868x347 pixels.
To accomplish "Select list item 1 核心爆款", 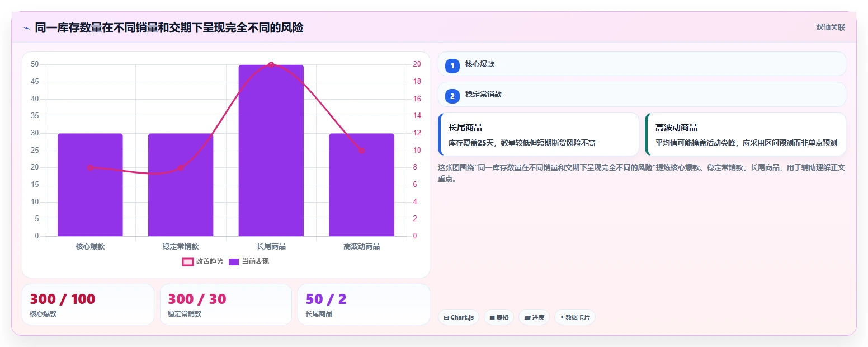I will coord(641,64).
